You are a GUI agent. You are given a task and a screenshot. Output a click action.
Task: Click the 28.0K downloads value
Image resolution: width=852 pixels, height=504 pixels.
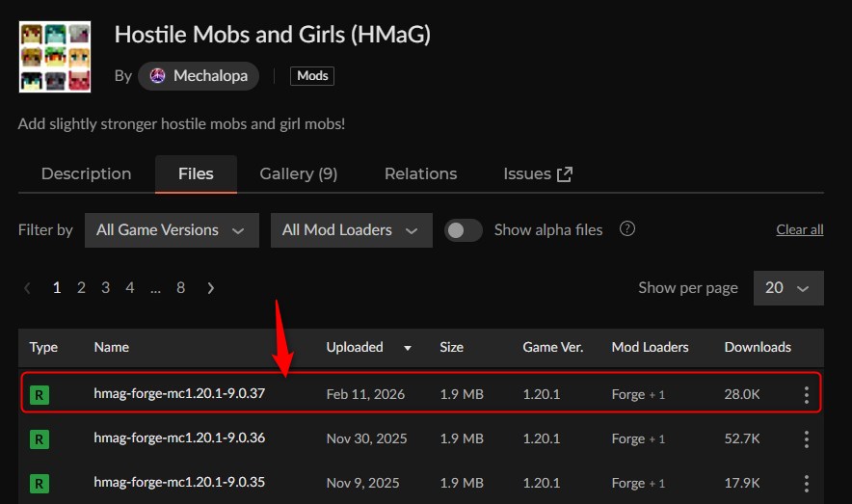[x=742, y=394]
